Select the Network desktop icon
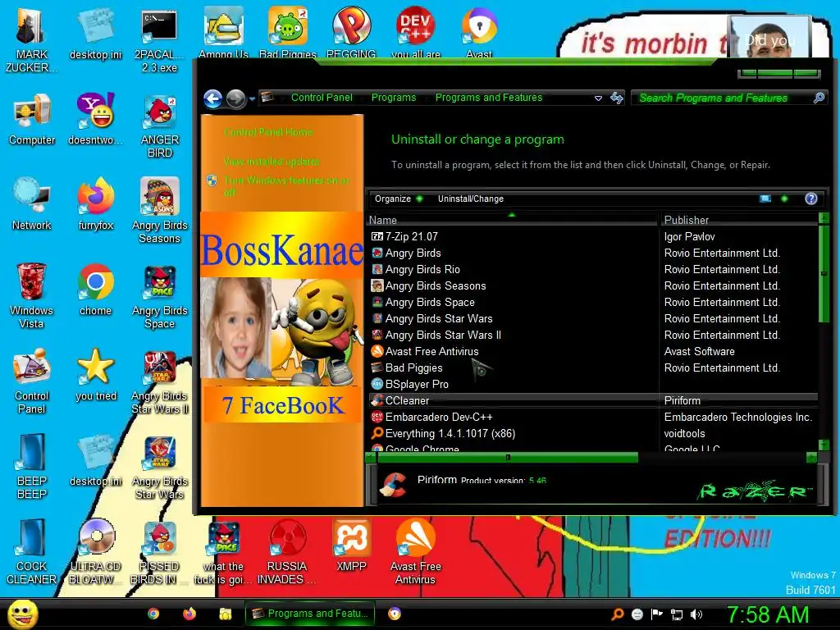 pyautogui.click(x=32, y=203)
